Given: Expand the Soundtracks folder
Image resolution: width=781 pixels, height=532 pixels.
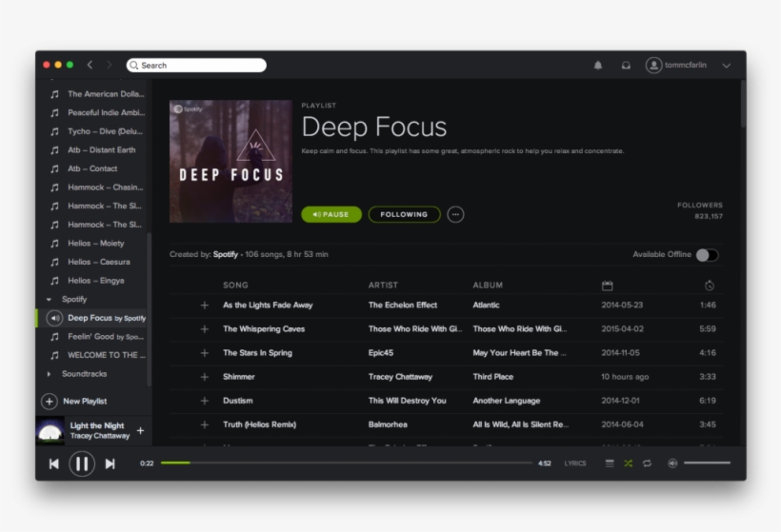Looking at the screenshot, I should click(49, 374).
